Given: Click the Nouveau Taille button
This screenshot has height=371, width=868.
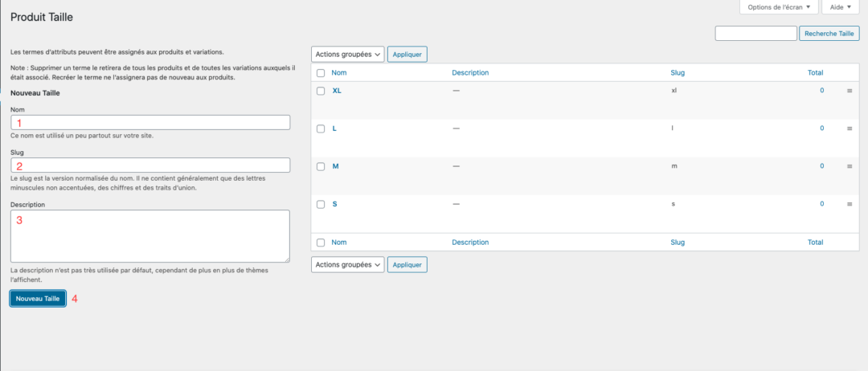Looking at the screenshot, I should click(x=38, y=299).
